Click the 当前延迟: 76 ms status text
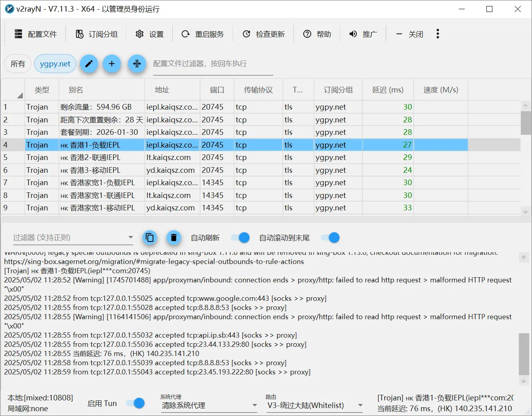The height and width of the screenshot is (416, 532). (x=444, y=409)
